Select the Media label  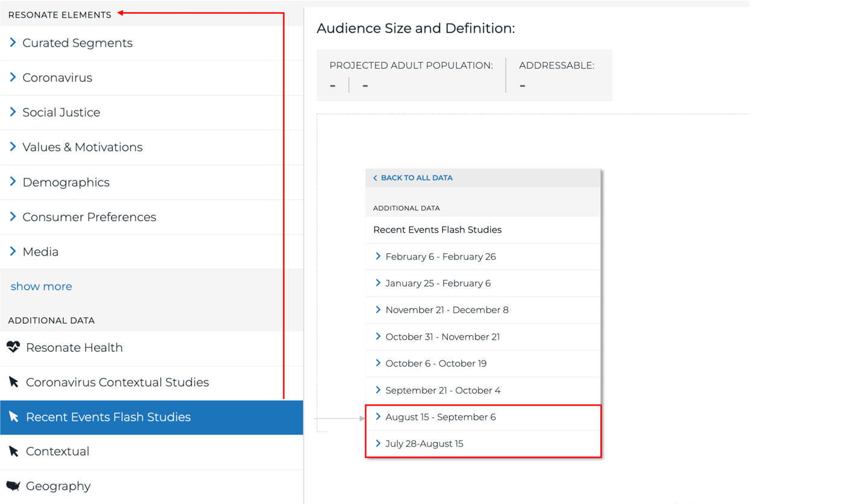point(40,251)
